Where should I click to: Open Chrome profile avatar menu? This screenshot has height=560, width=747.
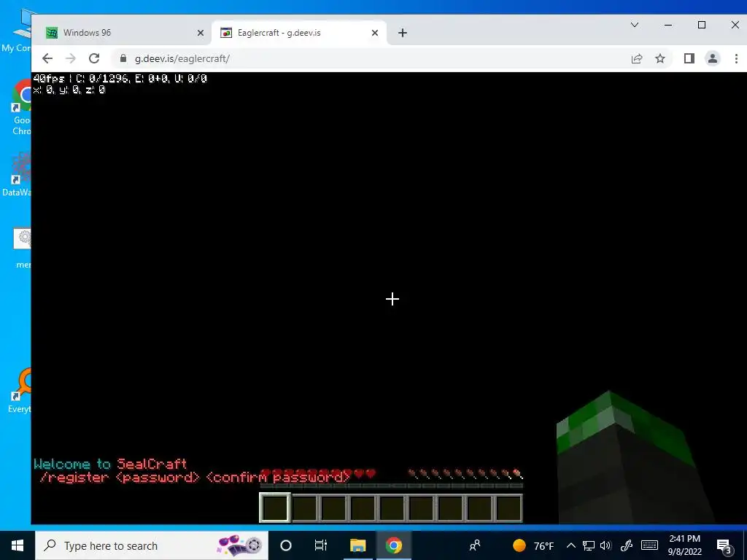[x=713, y=58]
